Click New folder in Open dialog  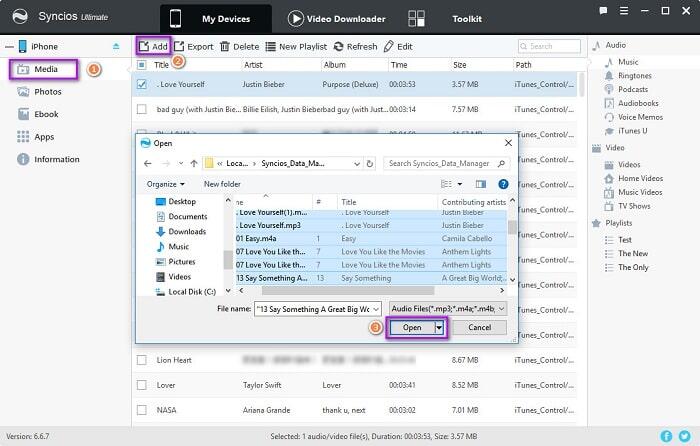pyautogui.click(x=222, y=184)
